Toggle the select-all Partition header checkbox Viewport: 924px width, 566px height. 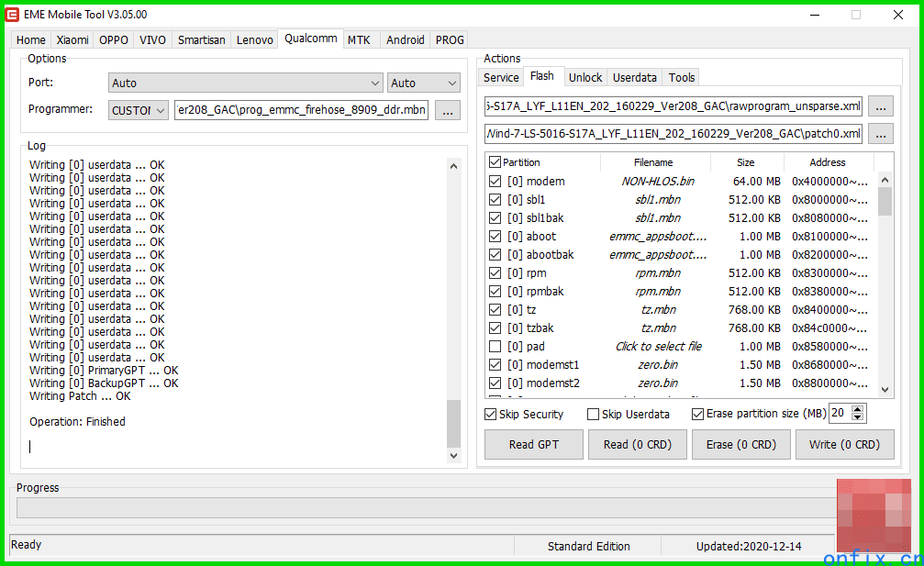(495, 162)
